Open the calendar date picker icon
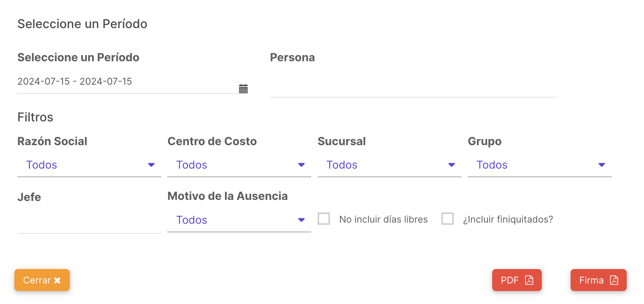This screenshot has height=304, width=644. pos(243,89)
